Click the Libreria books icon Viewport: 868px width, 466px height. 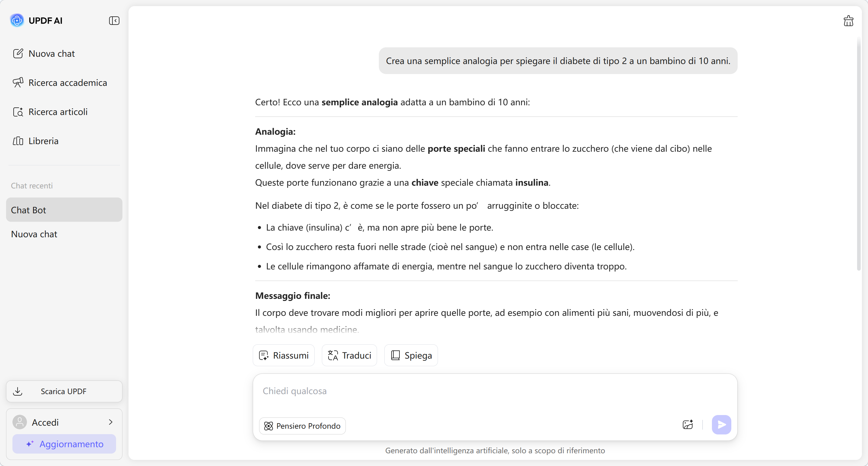point(18,141)
